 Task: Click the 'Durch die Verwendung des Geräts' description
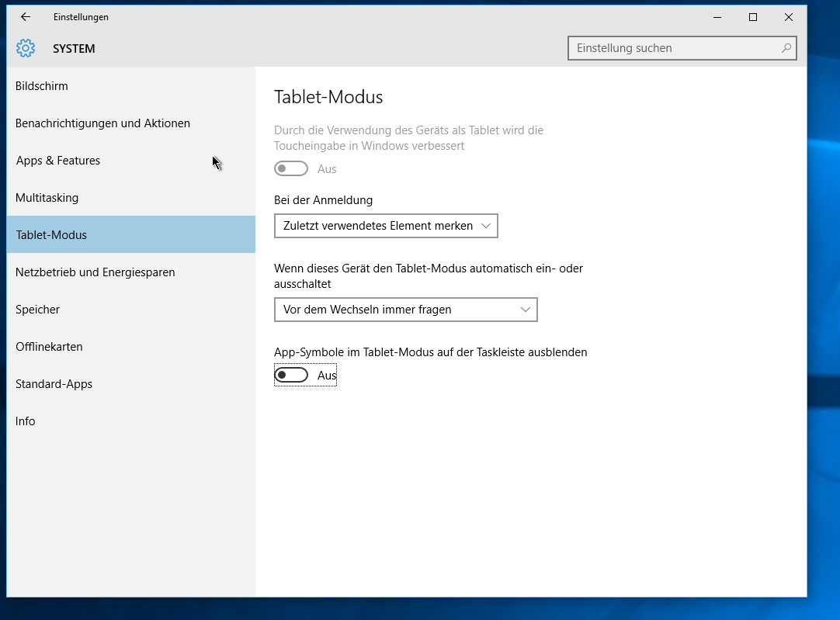pos(409,137)
